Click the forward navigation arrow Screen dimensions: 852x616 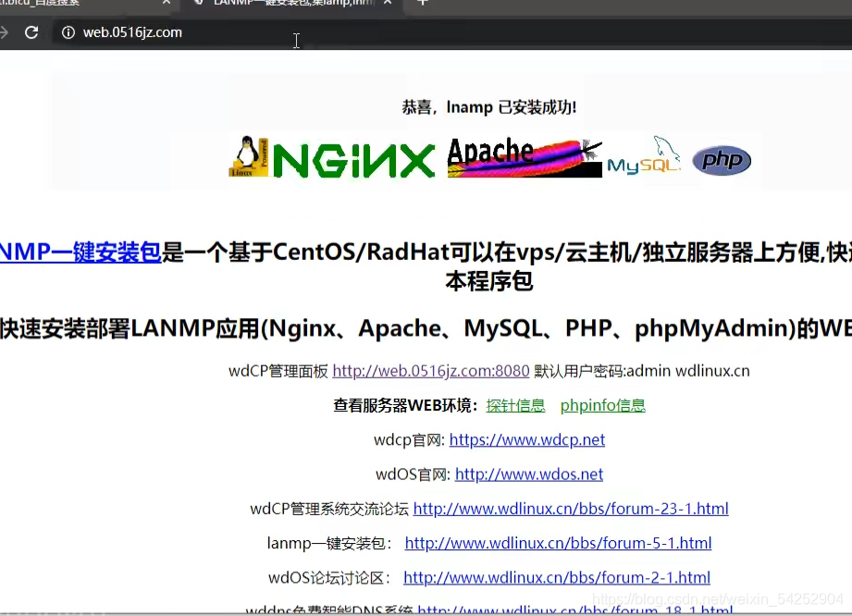coord(4,32)
